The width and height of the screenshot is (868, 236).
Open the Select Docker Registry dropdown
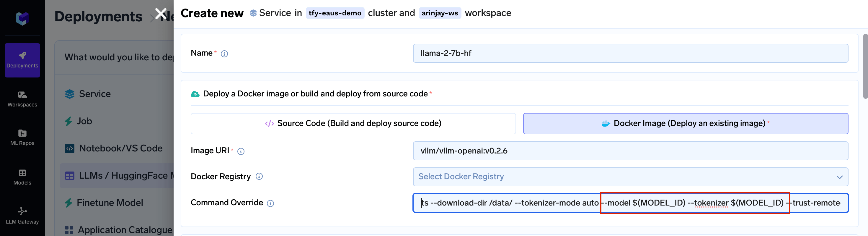[630, 177]
